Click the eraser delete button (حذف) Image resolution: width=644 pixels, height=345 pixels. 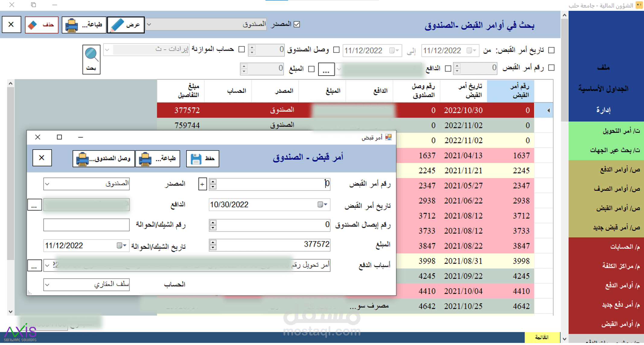click(x=42, y=25)
